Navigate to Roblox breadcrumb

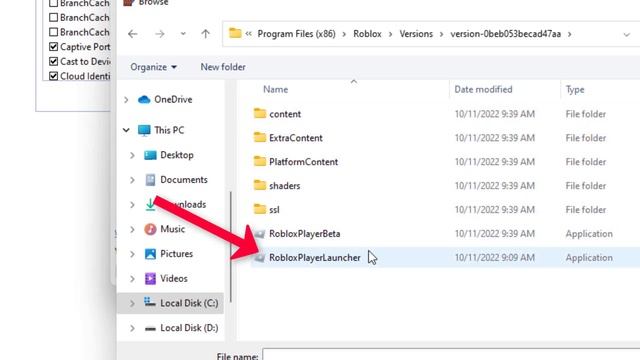pyautogui.click(x=367, y=34)
